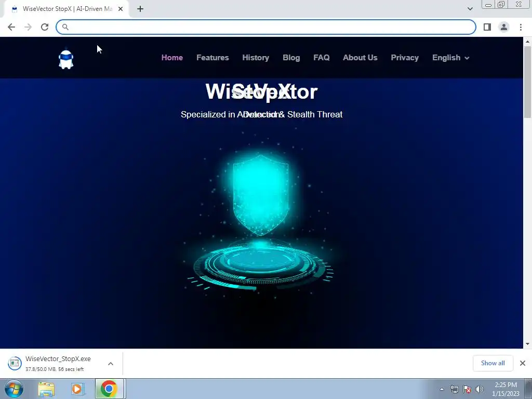This screenshot has height=399, width=532.
Task: Open the Action Center flag icon
Action: (x=467, y=389)
